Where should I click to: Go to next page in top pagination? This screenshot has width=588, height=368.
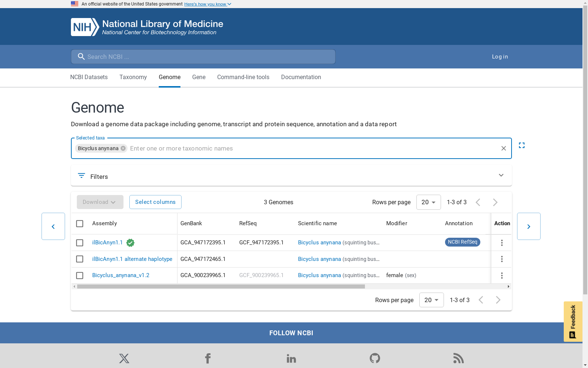[495, 202]
